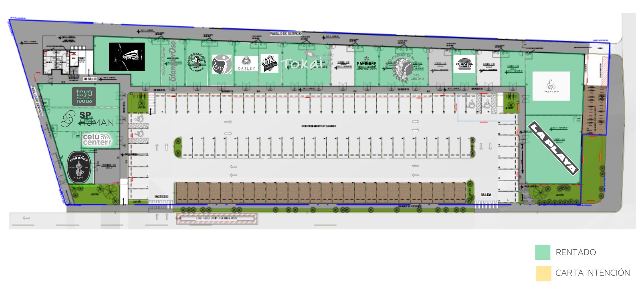Click the aqua west logo

coord(127,57)
